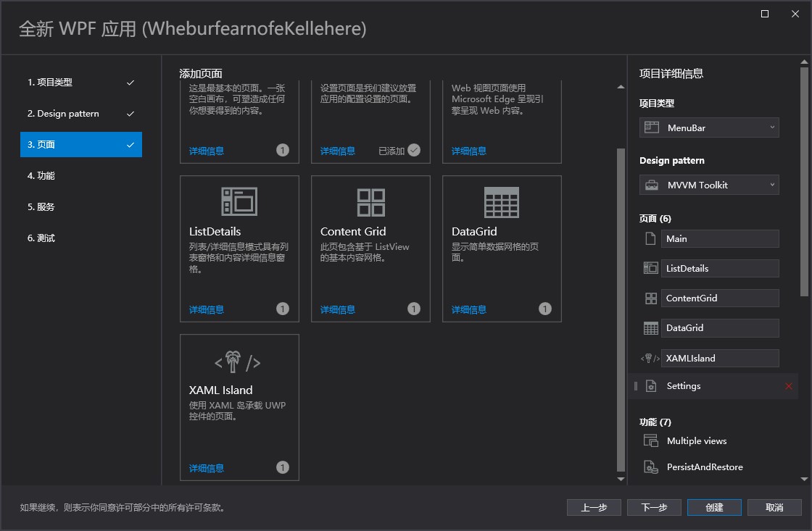The image size is (812, 531).
Task: Select the ListDetails page template icon
Action: 239,201
